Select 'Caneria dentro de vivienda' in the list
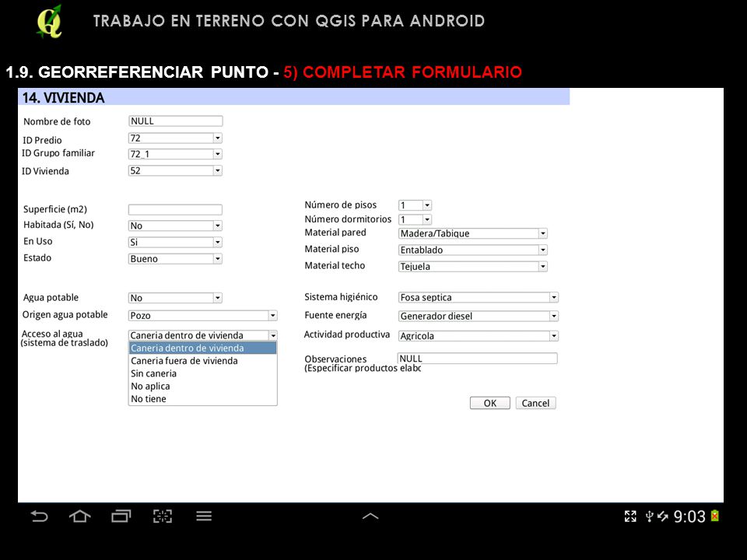747x560 pixels. click(x=203, y=348)
